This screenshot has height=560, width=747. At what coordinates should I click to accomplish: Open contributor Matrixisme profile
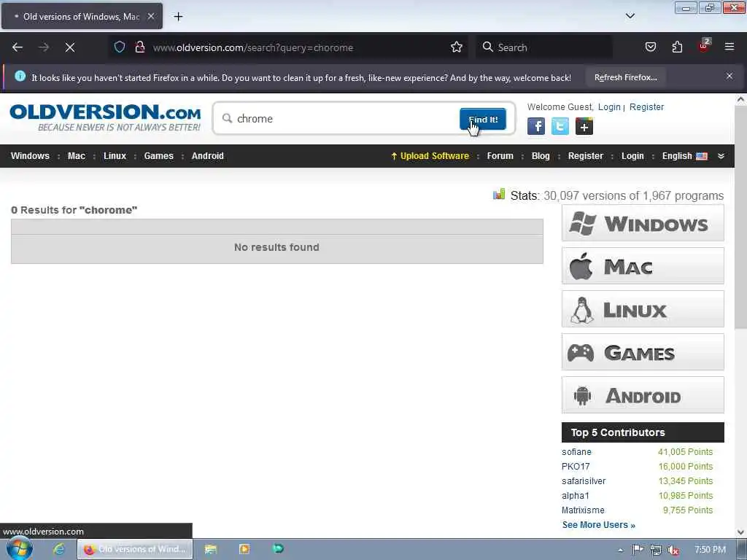tap(583, 510)
